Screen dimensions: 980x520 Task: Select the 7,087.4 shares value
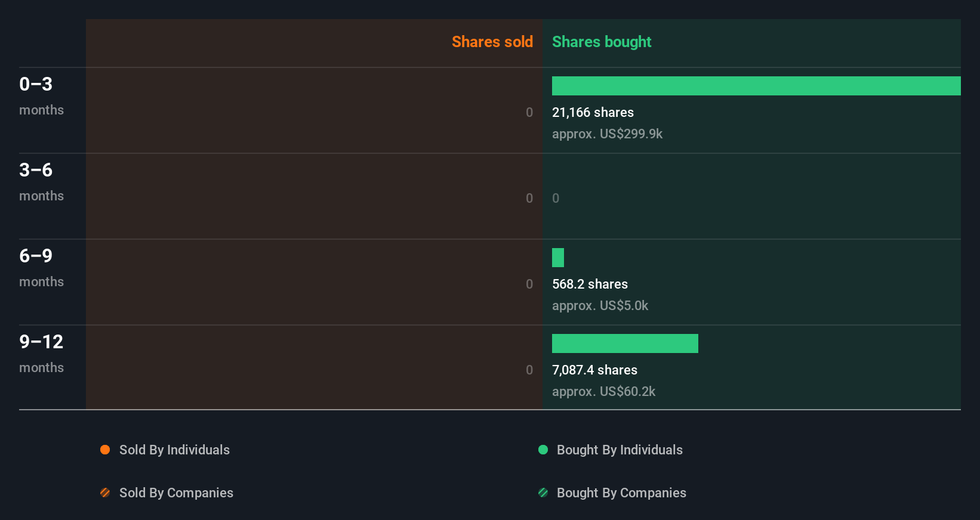tap(594, 370)
